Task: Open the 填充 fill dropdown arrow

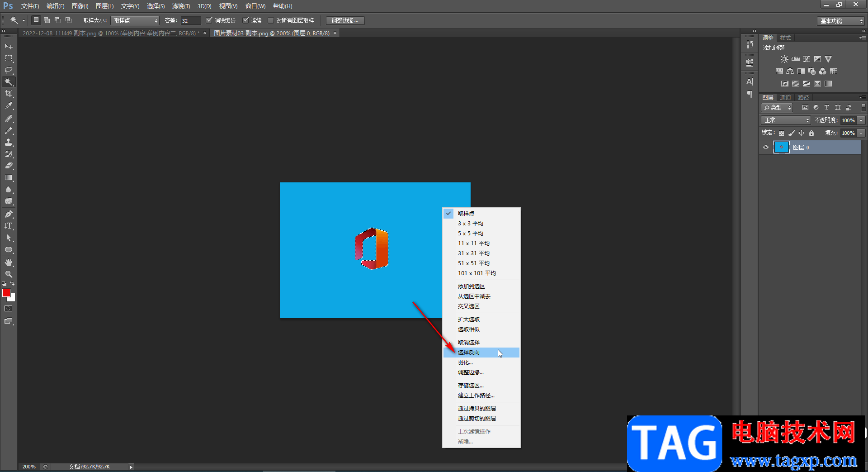Action: 861,133
